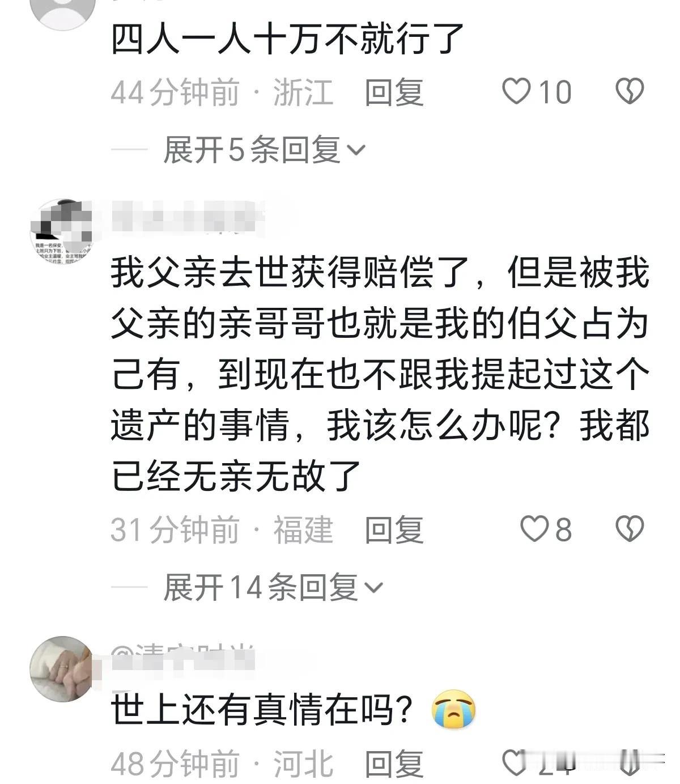The height and width of the screenshot is (784, 680).
Task: Dislike the Zhejiang comment with the broken heart
Action: point(630,92)
